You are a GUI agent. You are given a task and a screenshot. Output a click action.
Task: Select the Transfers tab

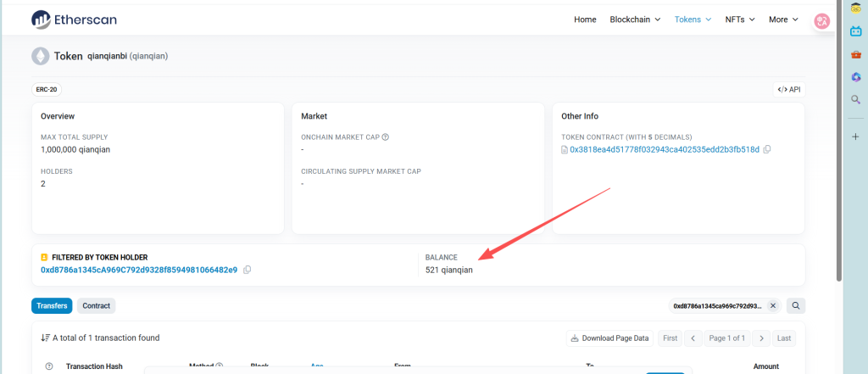(52, 305)
